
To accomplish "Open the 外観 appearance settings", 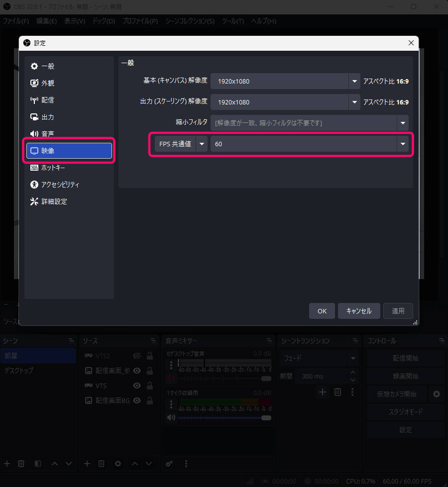I will tap(48, 83).
